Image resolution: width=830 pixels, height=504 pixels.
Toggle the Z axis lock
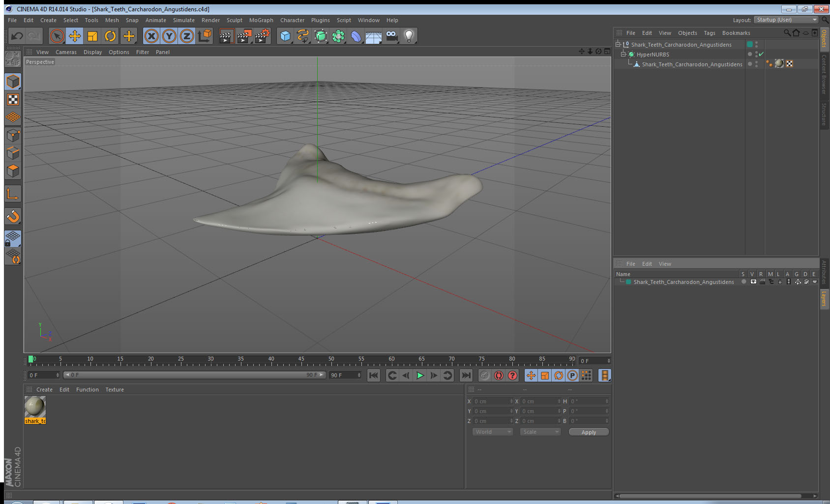[187, 36]
